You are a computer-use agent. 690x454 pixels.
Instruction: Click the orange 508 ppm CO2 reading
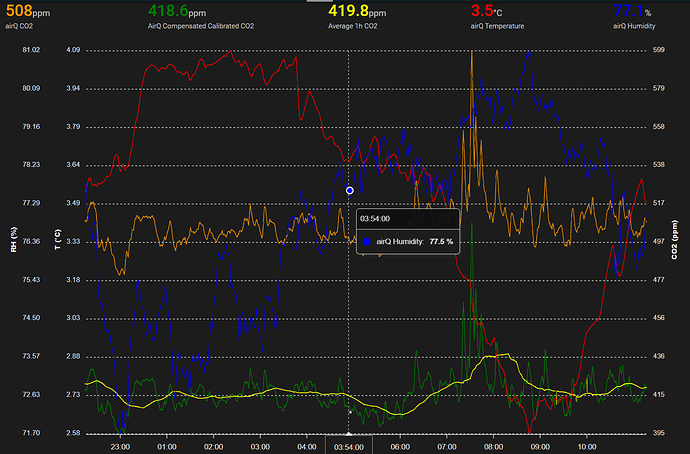28,11
